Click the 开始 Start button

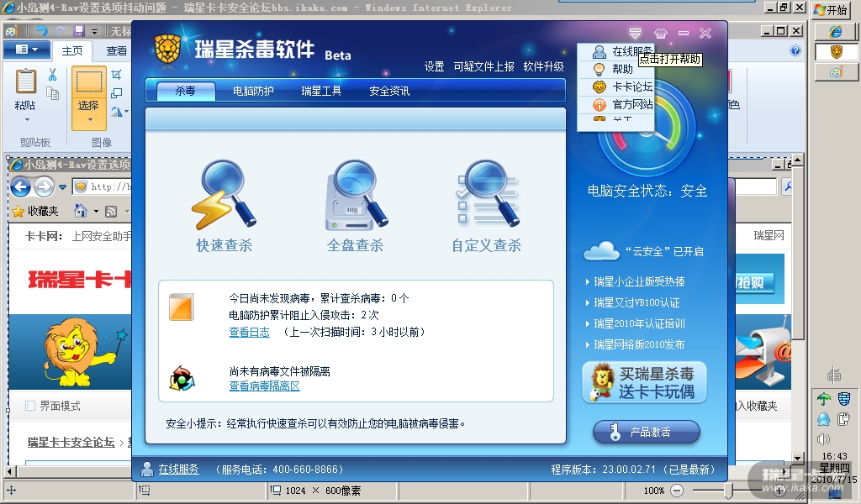click(x=832, y=10)
